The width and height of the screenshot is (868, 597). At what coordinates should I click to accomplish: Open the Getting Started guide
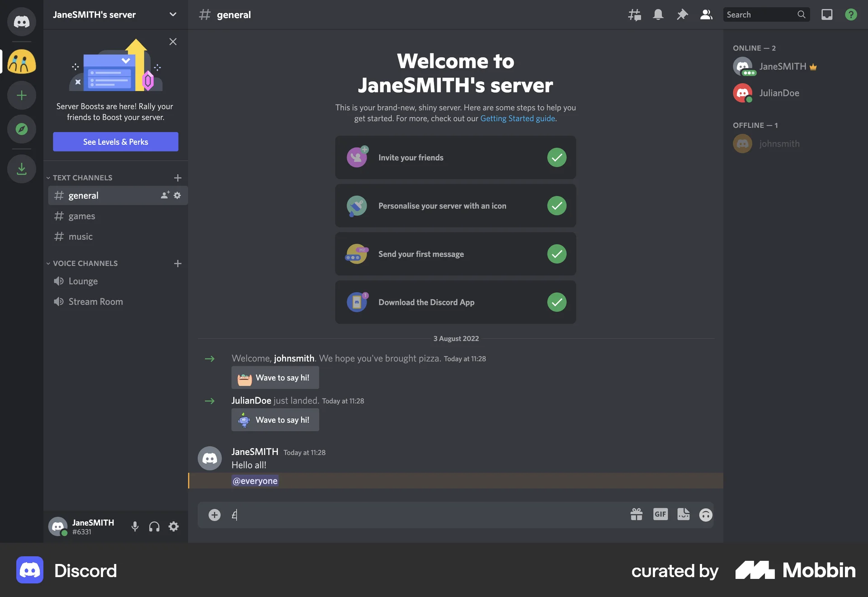(517, 118)
